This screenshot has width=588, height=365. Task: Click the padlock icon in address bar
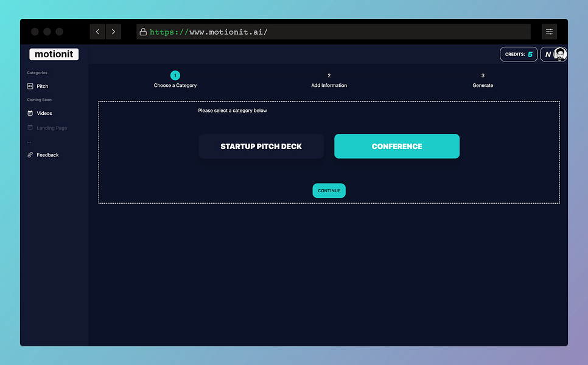[x=143, y=32]
